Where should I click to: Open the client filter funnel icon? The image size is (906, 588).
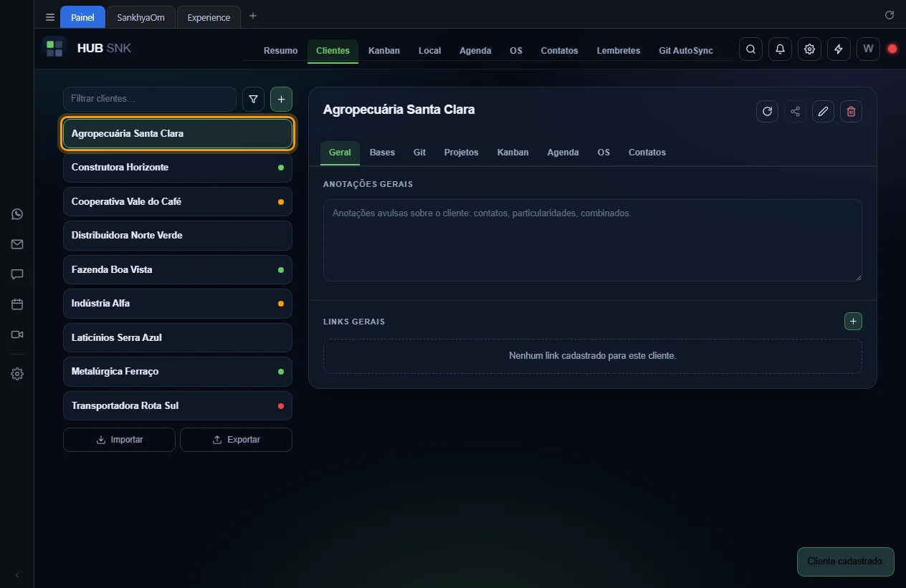(253, 99)
